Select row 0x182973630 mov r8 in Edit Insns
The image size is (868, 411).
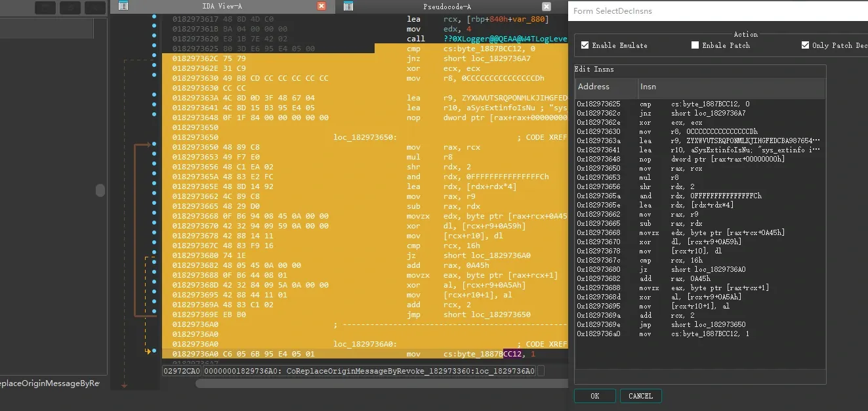[699, 132]
